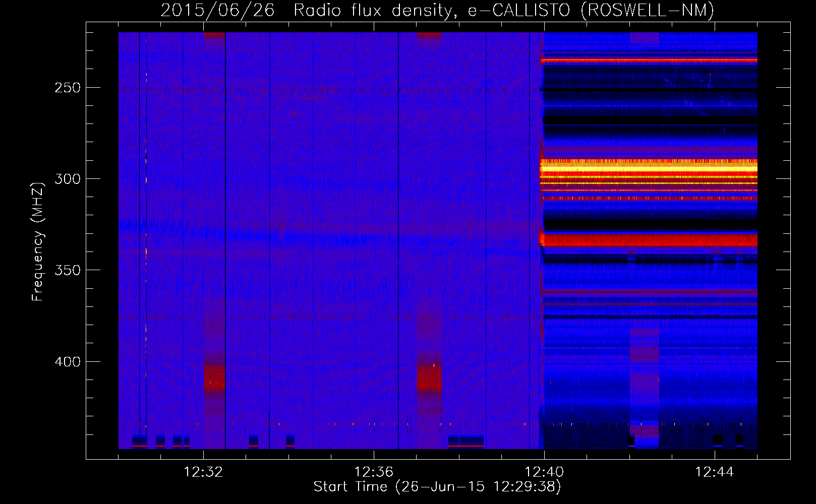Click the '300' frequency axis label

(x=68, y=179)
